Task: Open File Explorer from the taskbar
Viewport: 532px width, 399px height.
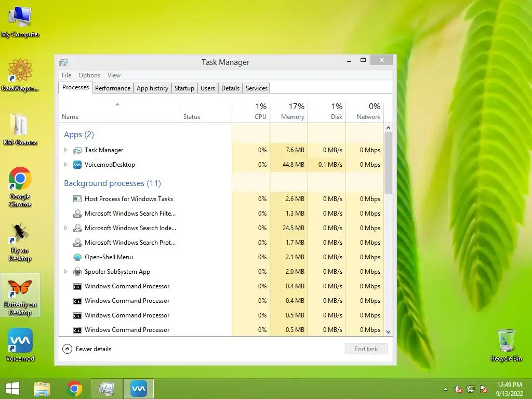Action: click(x=42, y=389)
